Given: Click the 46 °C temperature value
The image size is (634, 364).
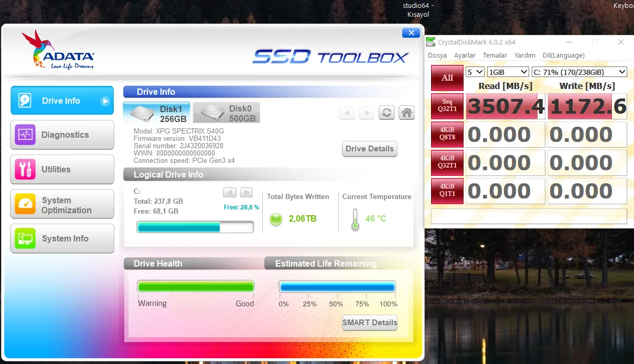Looking at the screenshot, I should click(375, 218).
